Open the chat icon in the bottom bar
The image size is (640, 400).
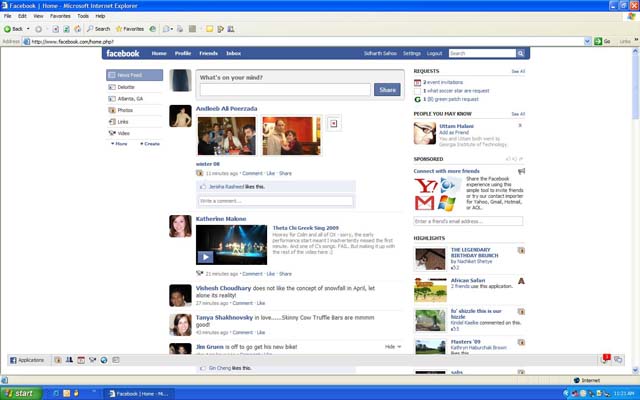pyautogui.click(x=618, y=360)
